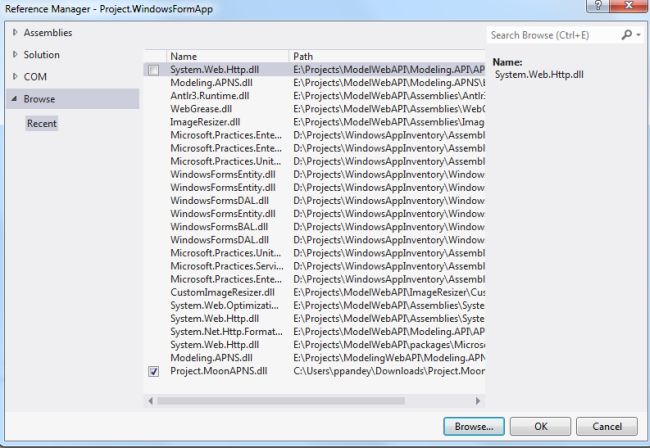Viewport: 650px width, 448px height.
Task: Click the Help question mark button
Action: pyautogui.click(x=598, y=5)
